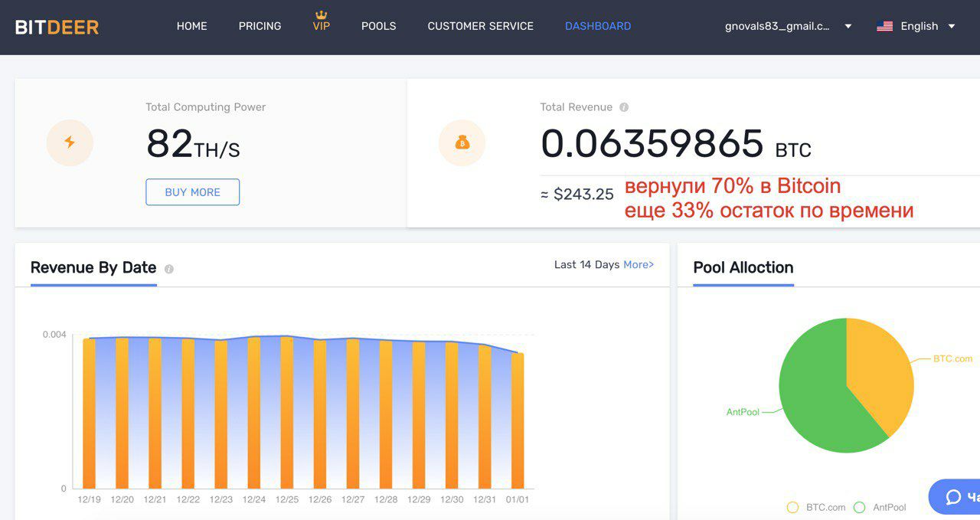The image size is (980, 520).
Task: Click the 82TH/S computing power value
Action: [193, 143]
